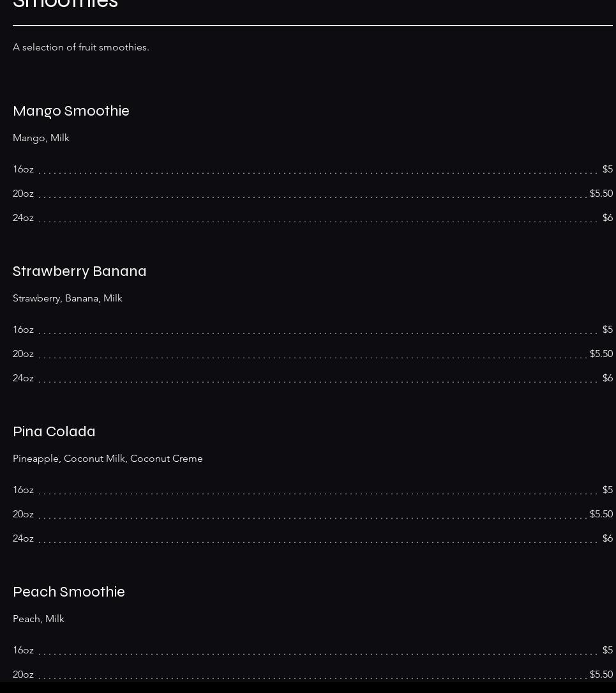Select the 16oz size under Mango Smoothie
The height and width of the screenshot is (693, 616).
coord(23,169)
